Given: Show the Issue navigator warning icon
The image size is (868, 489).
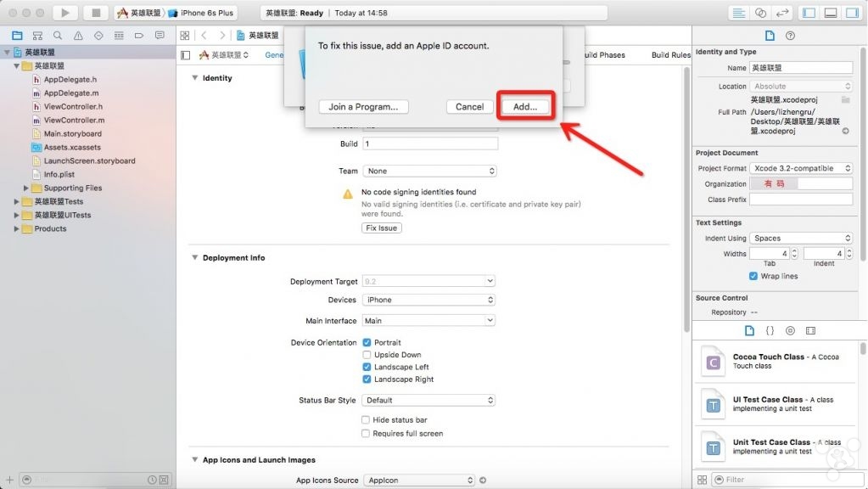Looking at the screenshot, I should coord(78,36).
